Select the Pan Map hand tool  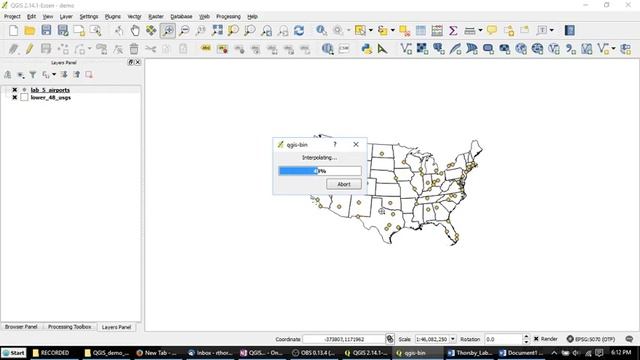pos(135,31)
